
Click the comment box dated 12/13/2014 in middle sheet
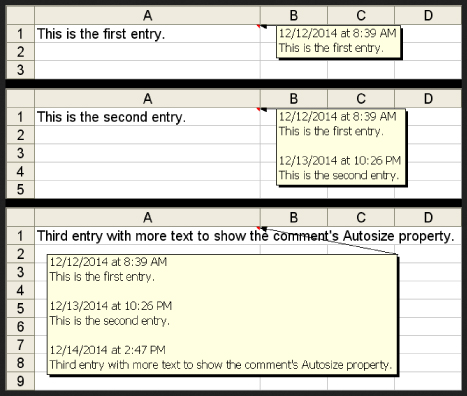341,147
